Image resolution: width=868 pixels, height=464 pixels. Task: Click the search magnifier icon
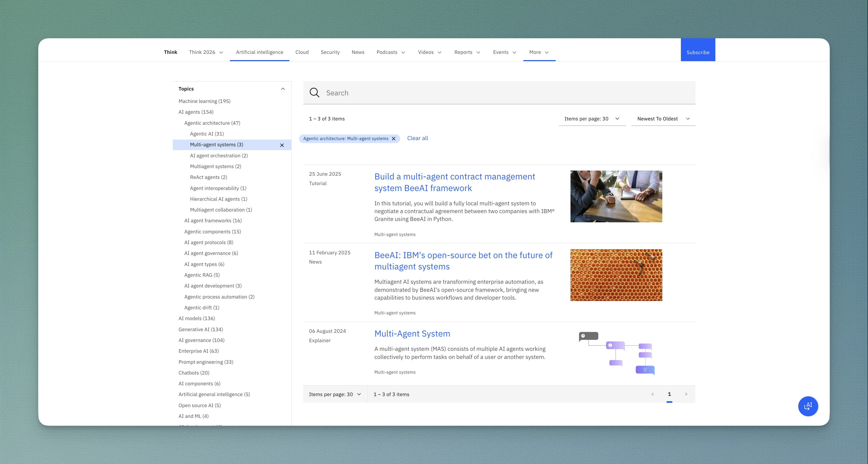pos(314,93)
